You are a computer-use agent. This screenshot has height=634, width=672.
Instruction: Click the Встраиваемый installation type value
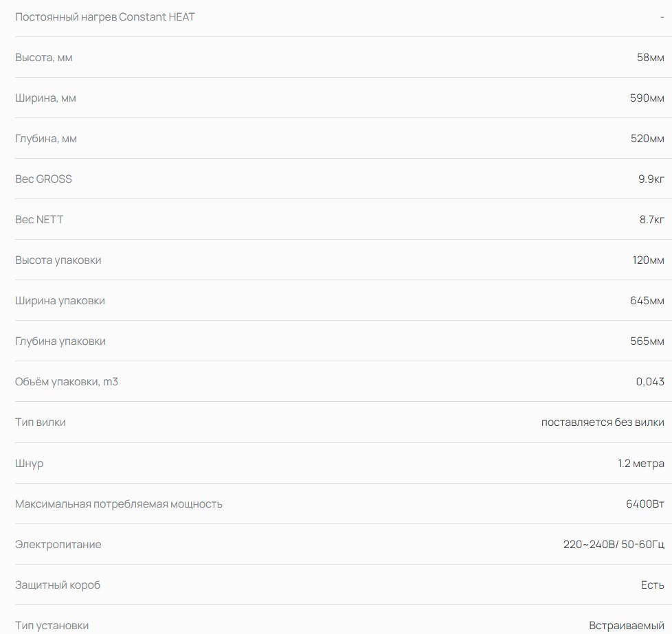click(627, 626)
